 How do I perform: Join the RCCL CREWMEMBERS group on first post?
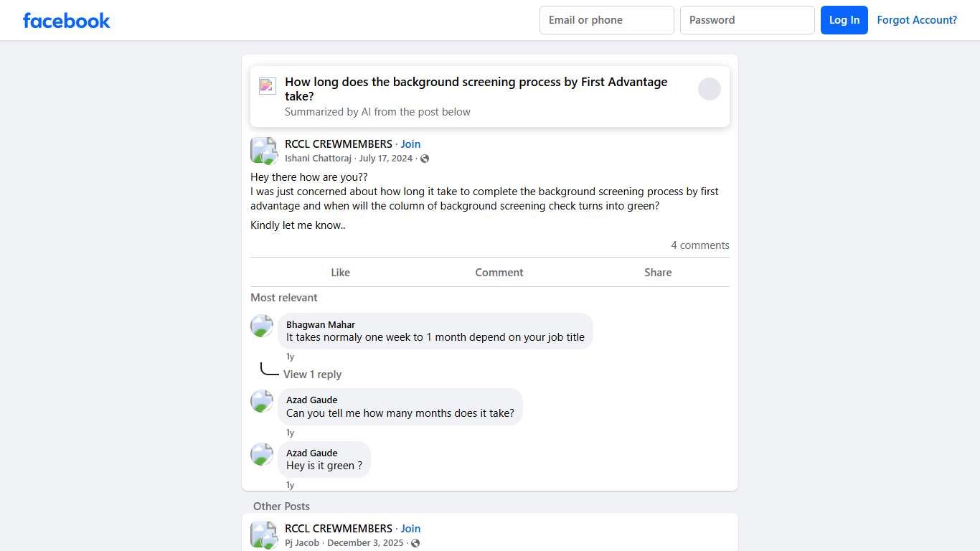pyautogui.click(x=410, y=144)
